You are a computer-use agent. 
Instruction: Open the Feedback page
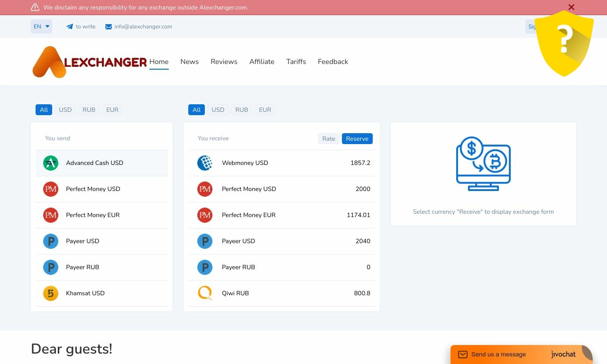click(333, 62)
